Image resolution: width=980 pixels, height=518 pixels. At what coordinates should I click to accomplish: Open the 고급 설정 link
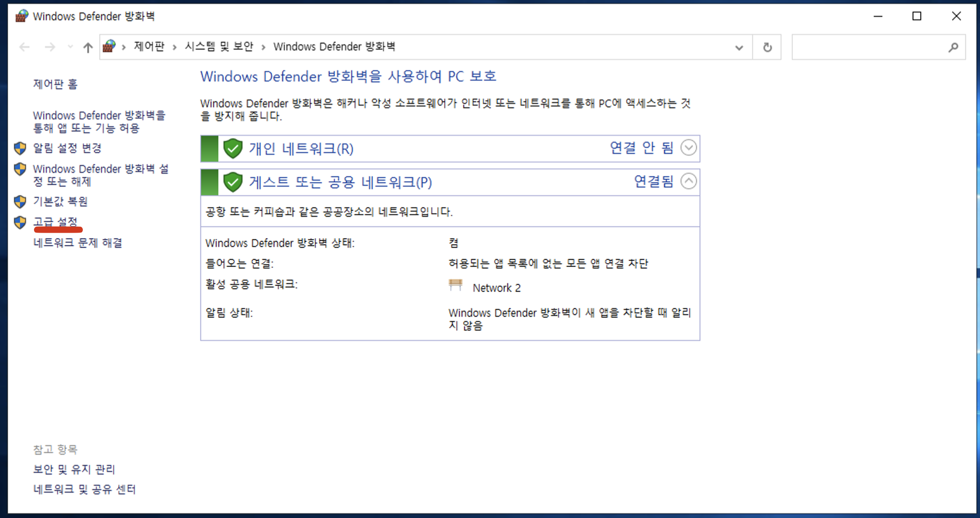(x=56, y=222)
